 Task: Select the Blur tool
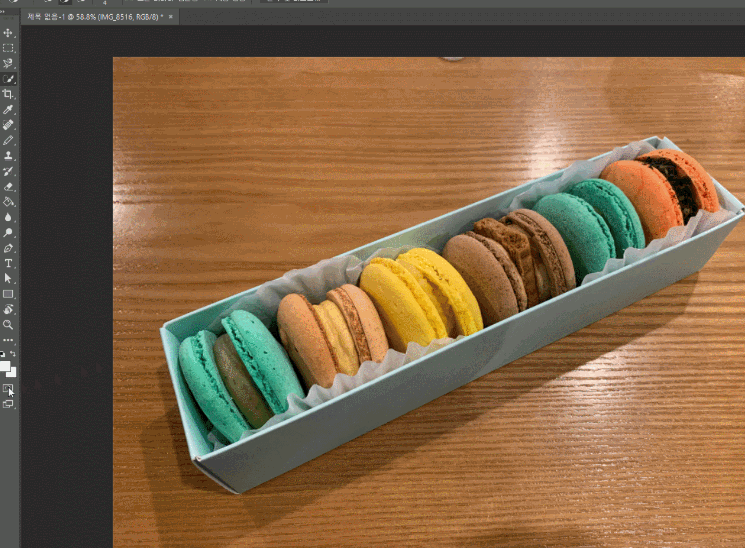(8, 217)
